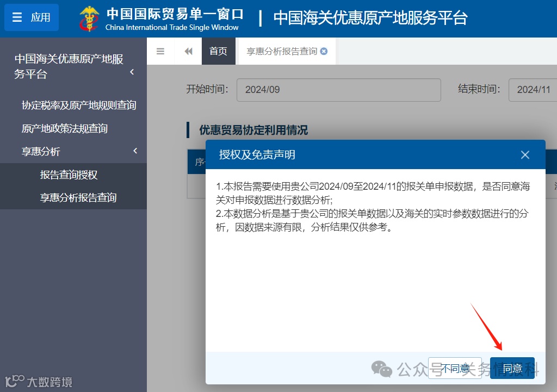Switch to the 首页 tab
This screenshot has height=392, width=557.
219,51
